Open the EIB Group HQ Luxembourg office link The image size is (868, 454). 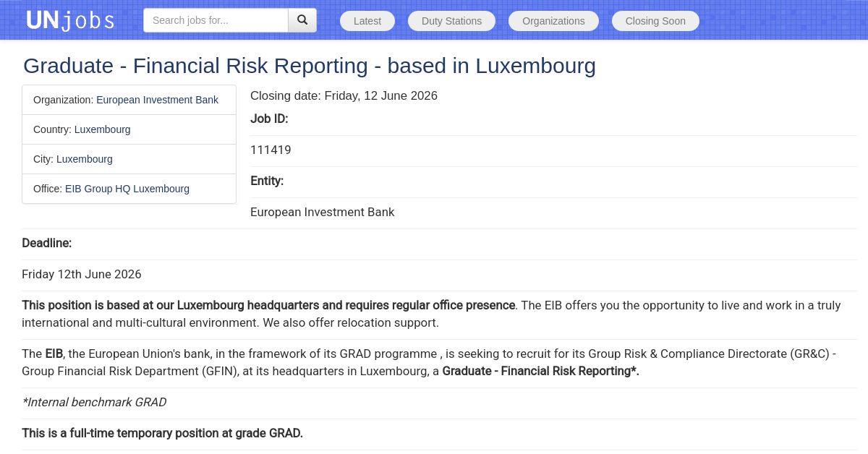[x=127, y=189]
